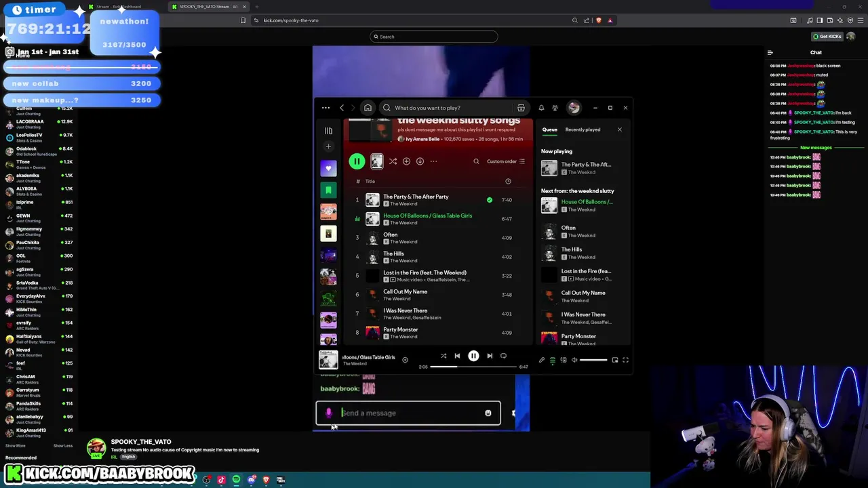This screenshot has height=488, width=868.
Task: Switch to Recently played tab
Action: pos(583,129)
